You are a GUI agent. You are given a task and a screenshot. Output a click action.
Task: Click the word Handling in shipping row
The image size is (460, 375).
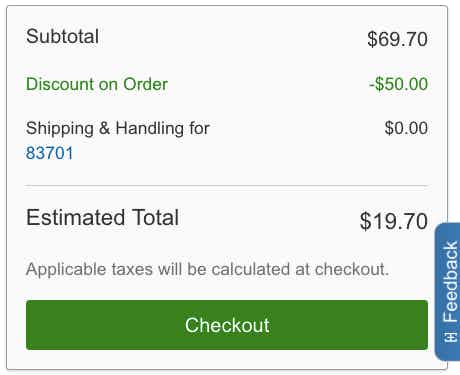point(149,128)
